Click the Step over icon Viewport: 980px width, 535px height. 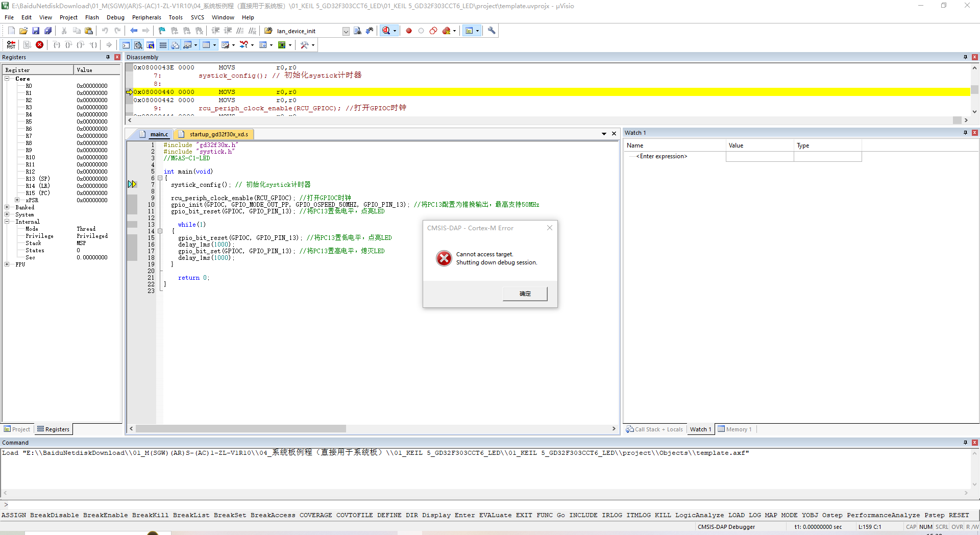click(x=69, y=45)
